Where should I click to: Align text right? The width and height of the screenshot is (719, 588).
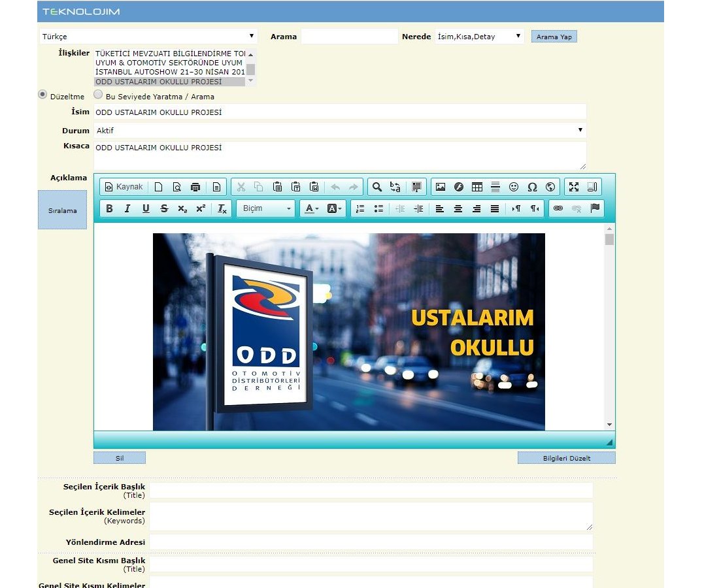click(477, 208)
